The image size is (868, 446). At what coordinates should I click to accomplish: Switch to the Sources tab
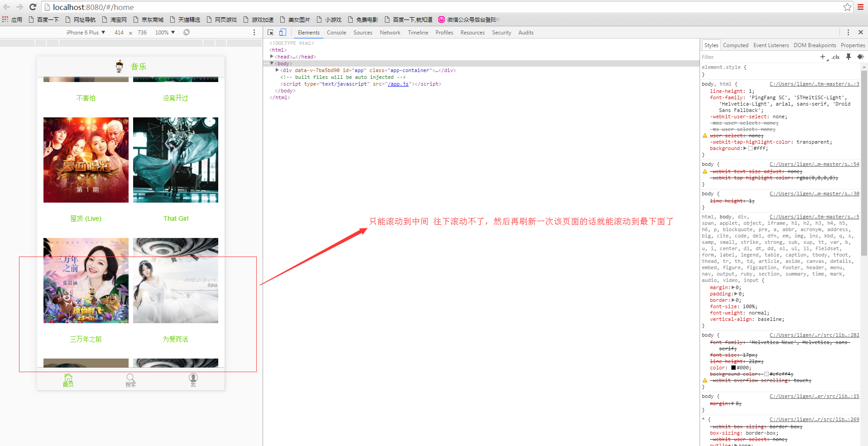pos(363,33)
